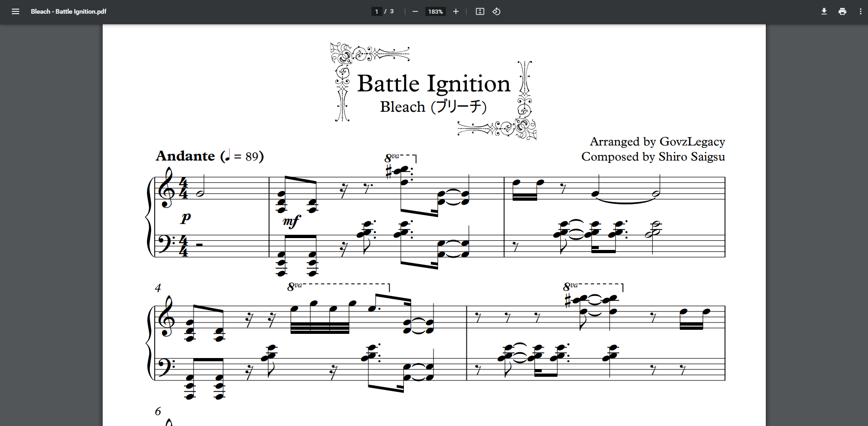Click the fit to page icon
868x426 pixels.
coord(480,11)
